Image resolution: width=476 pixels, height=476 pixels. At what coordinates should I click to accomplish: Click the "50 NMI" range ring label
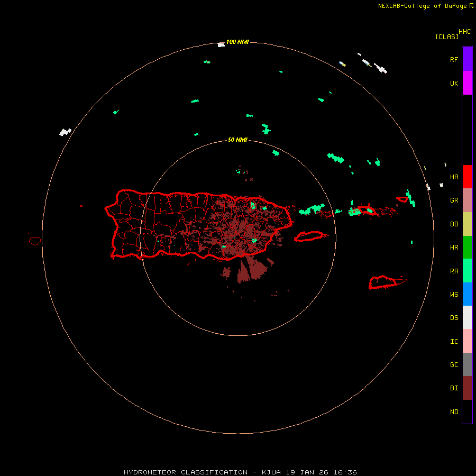(x=237, y=140)
